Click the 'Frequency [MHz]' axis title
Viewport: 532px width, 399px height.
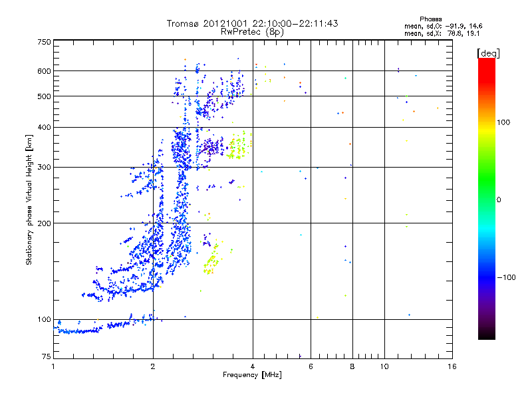click(x=252, y=375)
